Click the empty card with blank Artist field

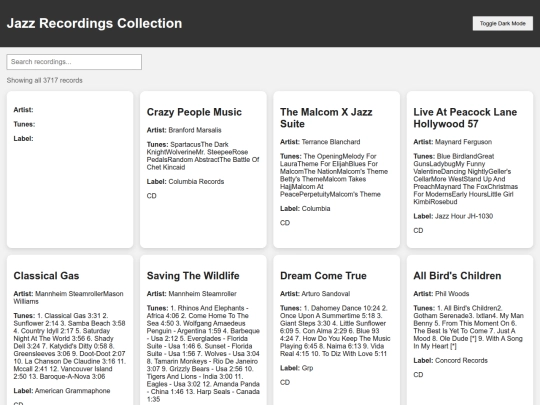(70, 169)
